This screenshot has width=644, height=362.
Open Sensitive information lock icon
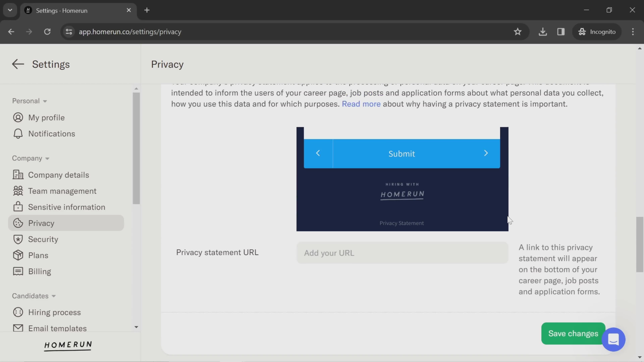18,207
